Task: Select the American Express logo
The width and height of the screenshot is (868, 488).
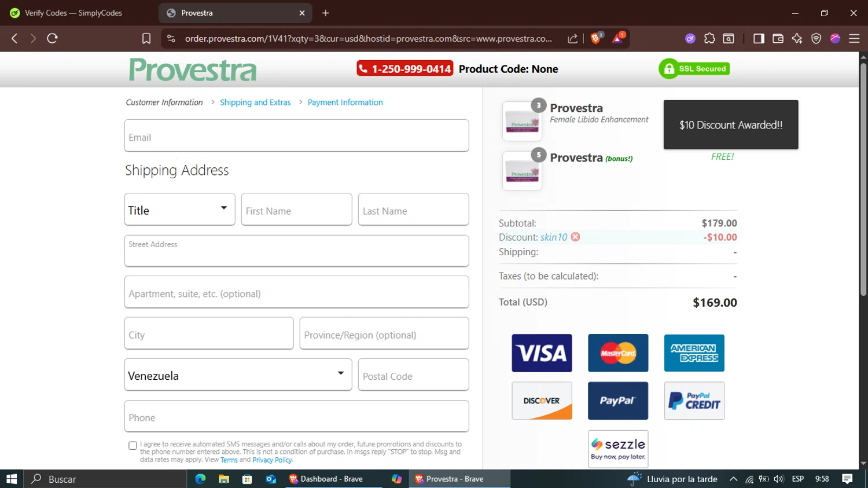Action: [694, 353]
